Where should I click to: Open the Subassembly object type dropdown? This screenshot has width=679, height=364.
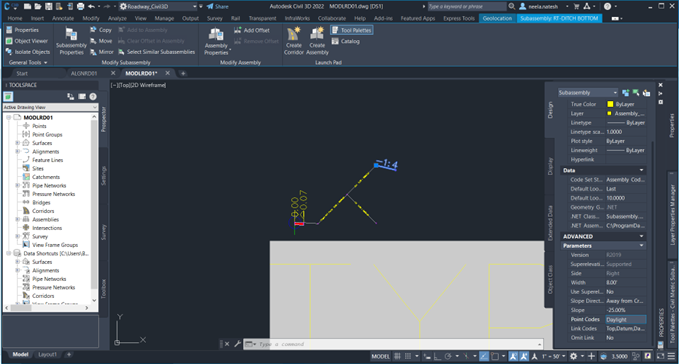(x=588, y=93)
